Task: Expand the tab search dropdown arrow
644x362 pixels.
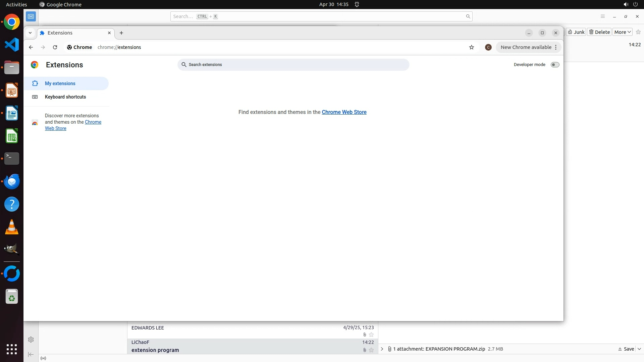Action: click(30, 33)
